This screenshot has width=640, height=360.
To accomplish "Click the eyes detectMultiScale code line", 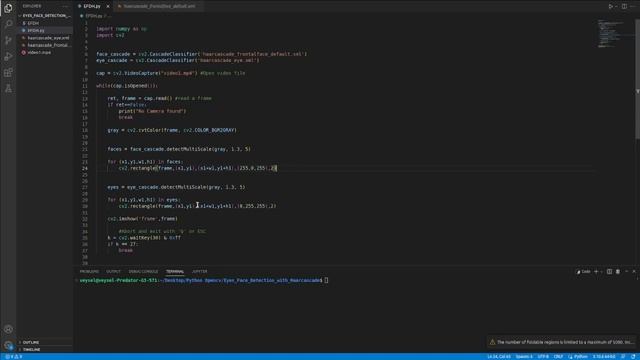I will coord(176,187).
